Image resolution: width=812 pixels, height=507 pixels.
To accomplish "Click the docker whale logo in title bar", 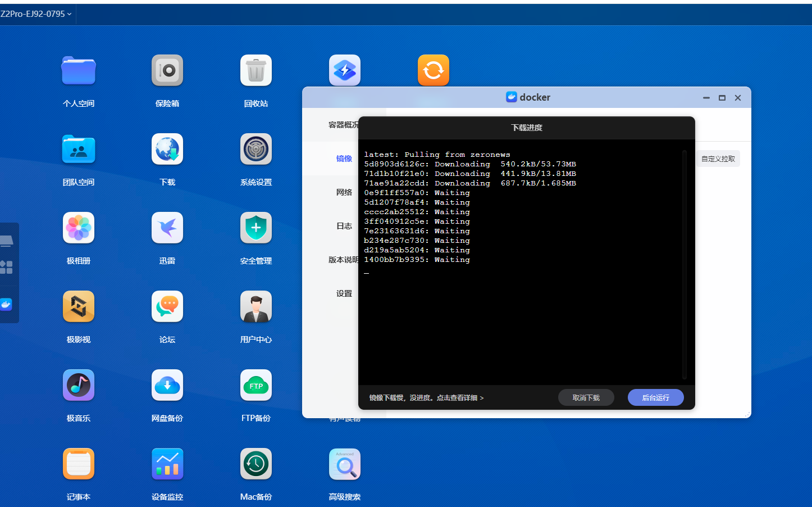I will pyautogui.click(x=511, y=97).
